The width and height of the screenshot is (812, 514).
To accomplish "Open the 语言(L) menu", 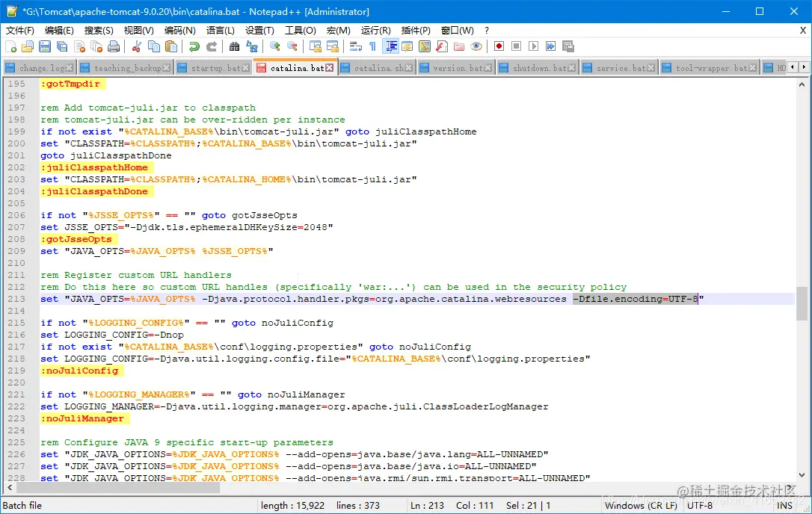I will pyautogui.click(x=220, y=31).
